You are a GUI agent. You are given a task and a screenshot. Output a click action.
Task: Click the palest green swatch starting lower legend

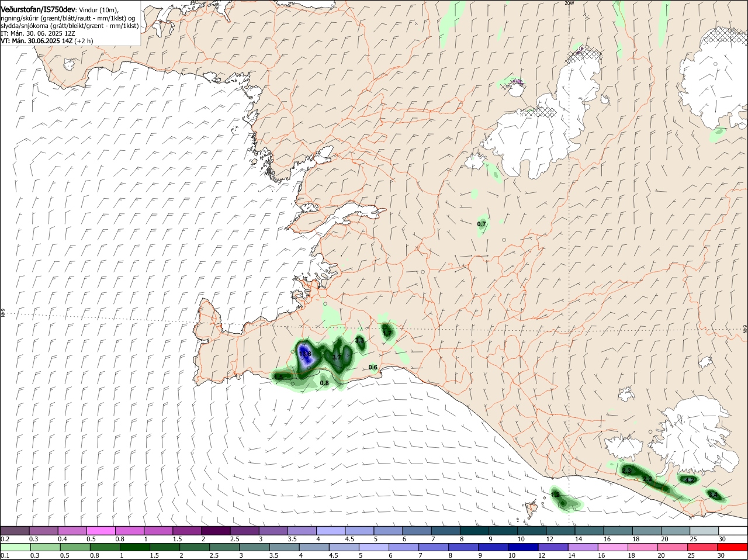point(15,547)
